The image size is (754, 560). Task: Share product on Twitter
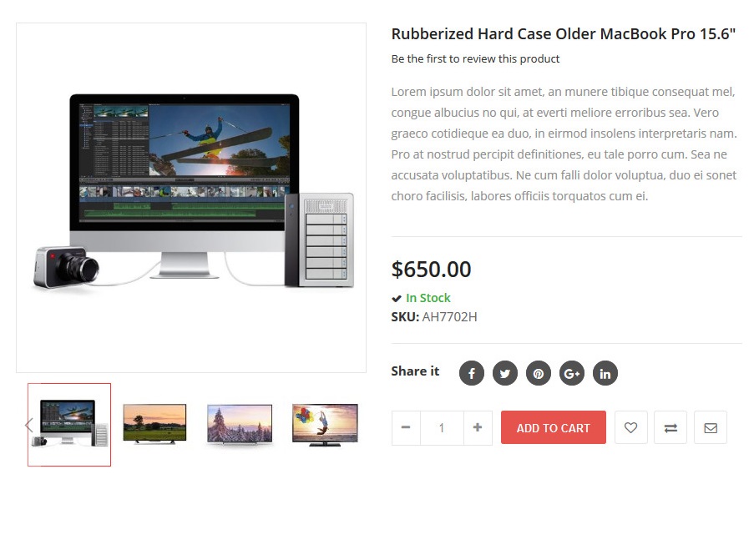pyautogui.click(x=504, y=373)
